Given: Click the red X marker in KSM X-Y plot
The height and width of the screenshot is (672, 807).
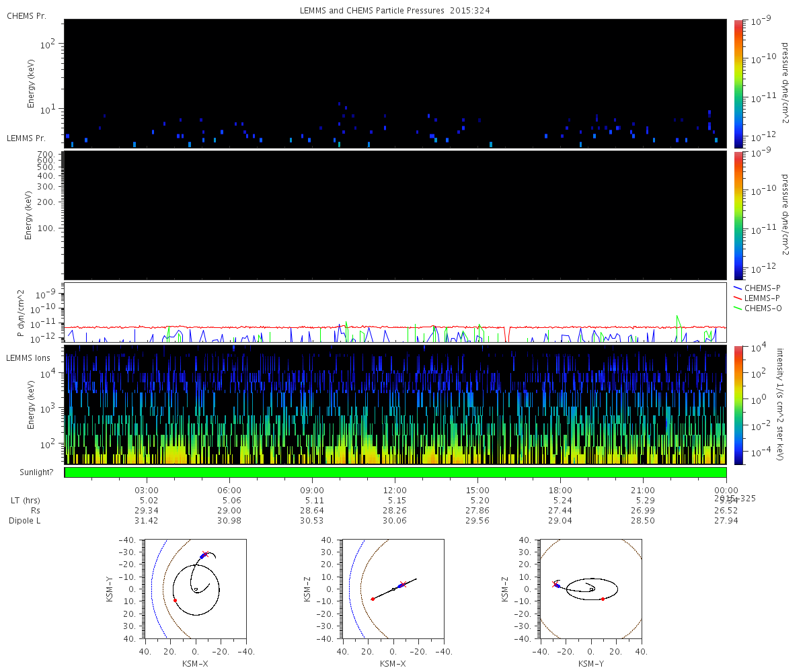Looking at the screenshot, I should [205, 554].
